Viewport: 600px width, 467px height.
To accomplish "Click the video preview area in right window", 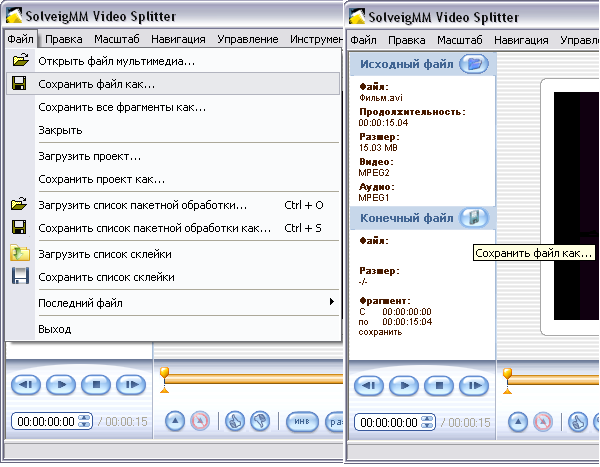I will [576, 206].
